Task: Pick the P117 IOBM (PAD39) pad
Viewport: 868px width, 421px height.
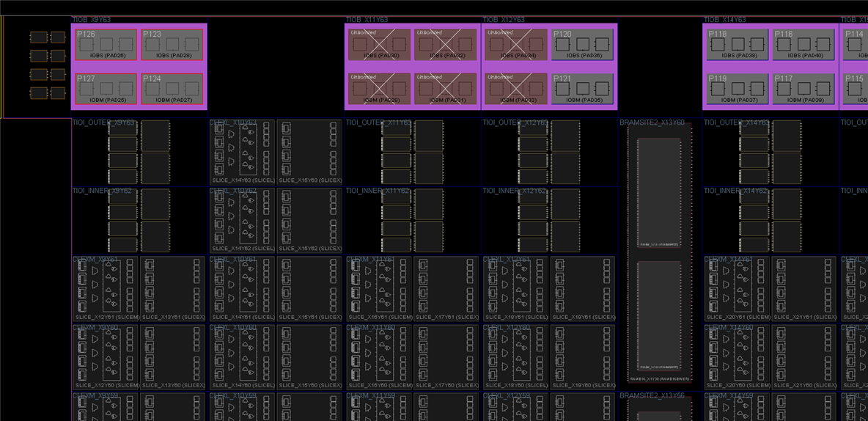Action: [x=803, y=89]
